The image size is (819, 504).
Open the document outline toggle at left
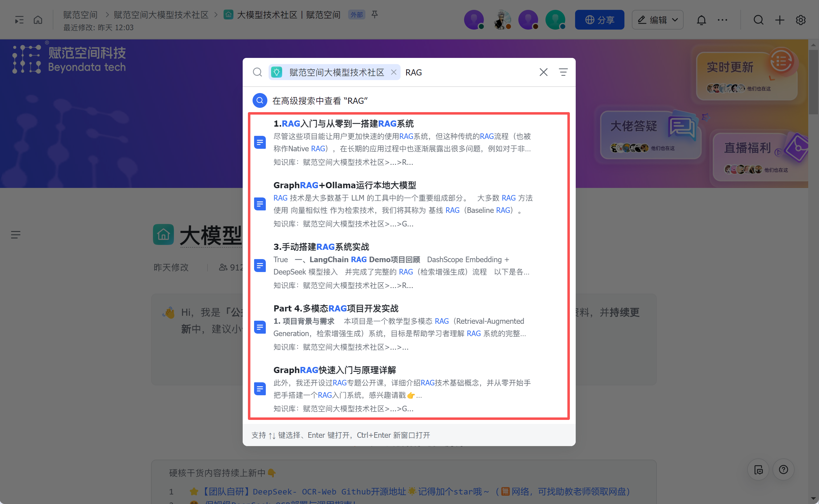click(x=16, y=235)
